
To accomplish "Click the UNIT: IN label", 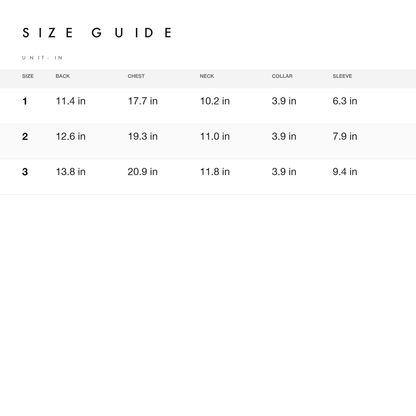I will click(42, 58).
